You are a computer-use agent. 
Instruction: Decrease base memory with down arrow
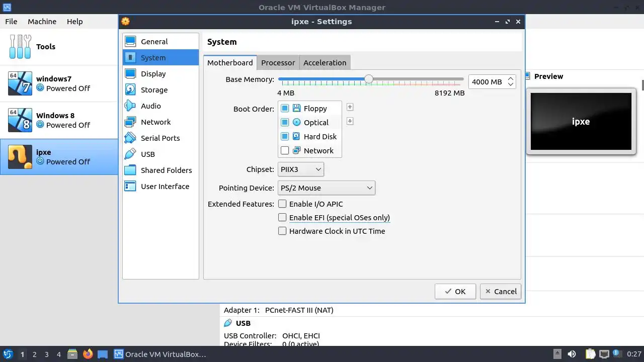coord(511,84)
